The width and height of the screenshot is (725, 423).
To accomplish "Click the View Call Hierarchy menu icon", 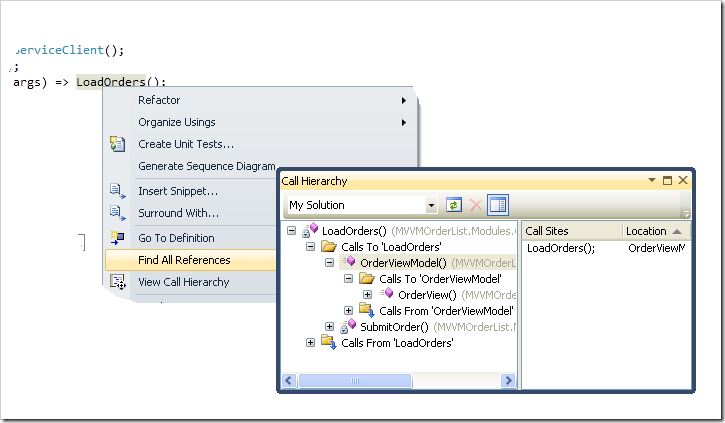I will click(x=117, y=282).
